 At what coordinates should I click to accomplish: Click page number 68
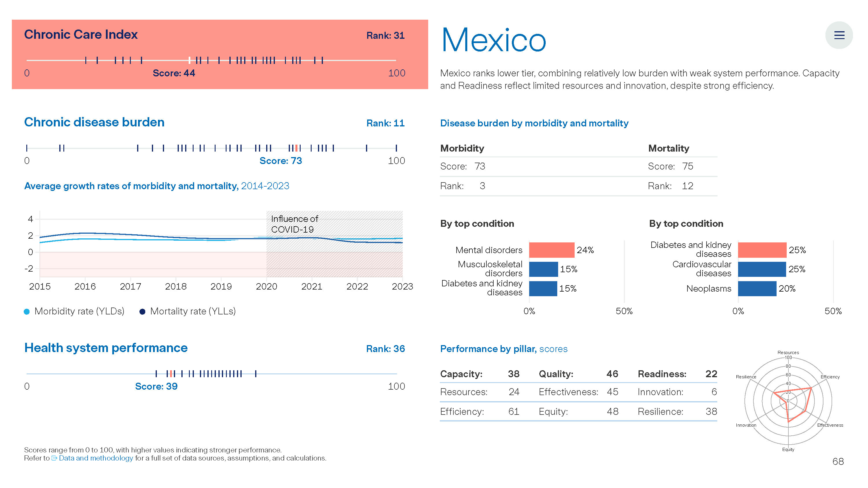click(838, 461)
